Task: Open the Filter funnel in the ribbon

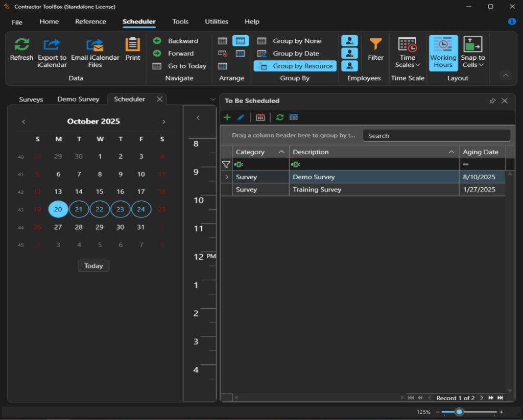Action: 375,45
